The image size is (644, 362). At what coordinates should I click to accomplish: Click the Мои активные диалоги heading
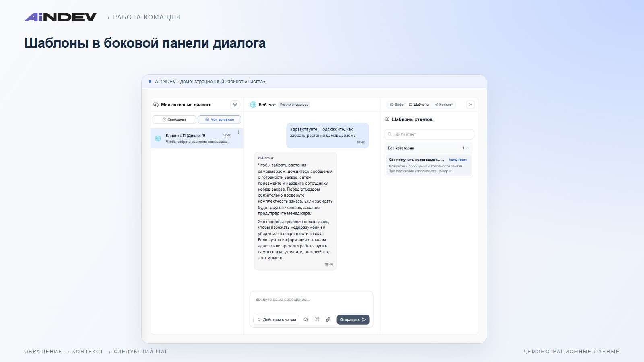(x=186, y=105)
